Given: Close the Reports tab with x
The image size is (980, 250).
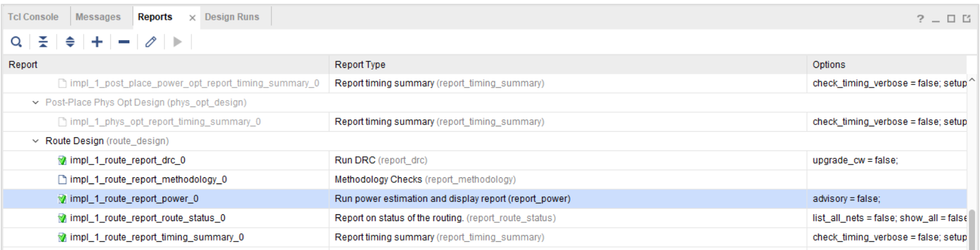Looking at the screenshot, I should tap(192, 18).
